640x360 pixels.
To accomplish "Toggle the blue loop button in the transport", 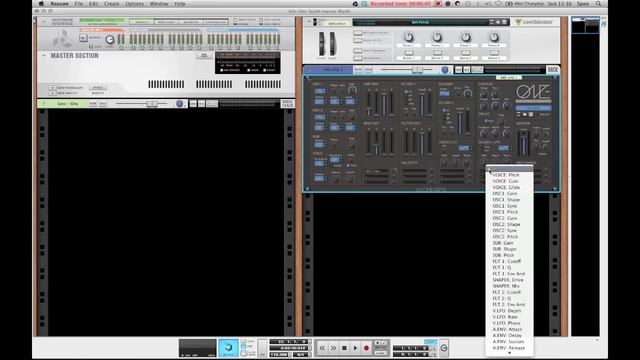I will point(430,342).
